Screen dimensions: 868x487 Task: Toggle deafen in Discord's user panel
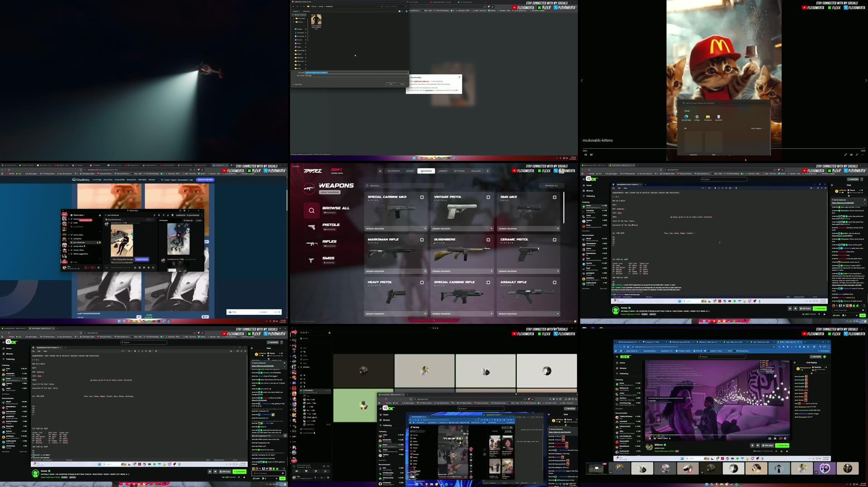point(92,267)
